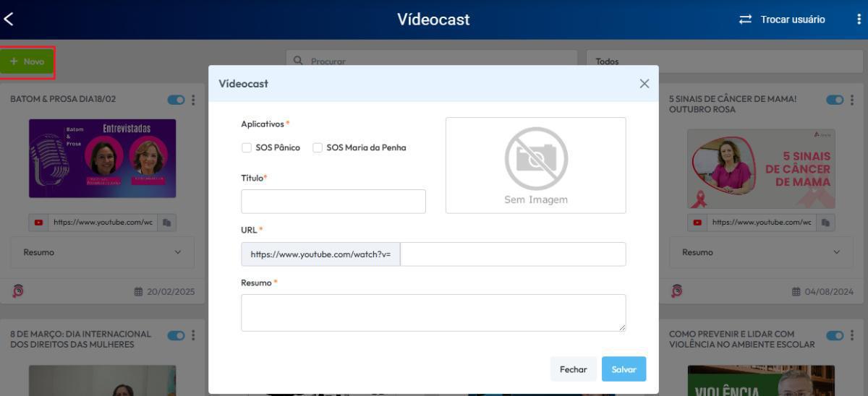Screen dimensions: 868x396
Task: Open the 8 DE MARÇO card options menu
Action: 193,335
